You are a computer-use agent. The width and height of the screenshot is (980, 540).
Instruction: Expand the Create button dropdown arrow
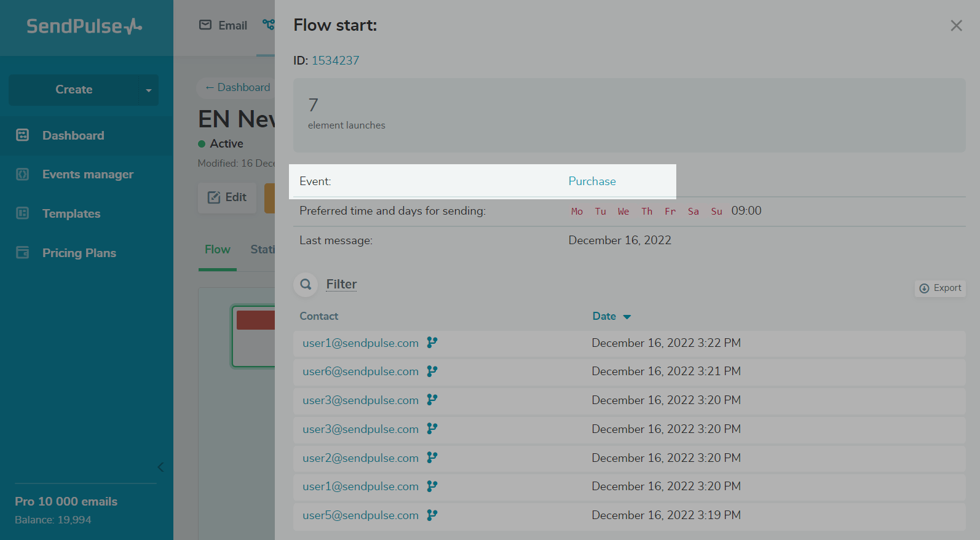coord(148,90)
